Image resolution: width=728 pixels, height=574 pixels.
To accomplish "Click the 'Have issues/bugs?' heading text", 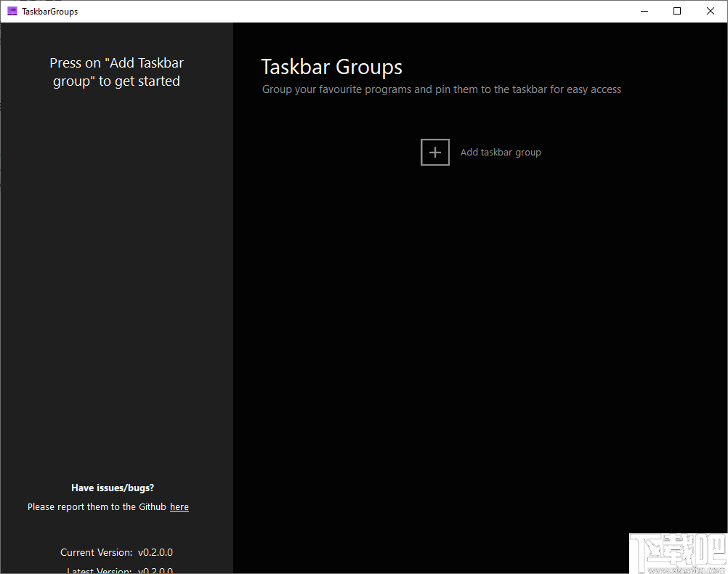I will pos(112,488).
